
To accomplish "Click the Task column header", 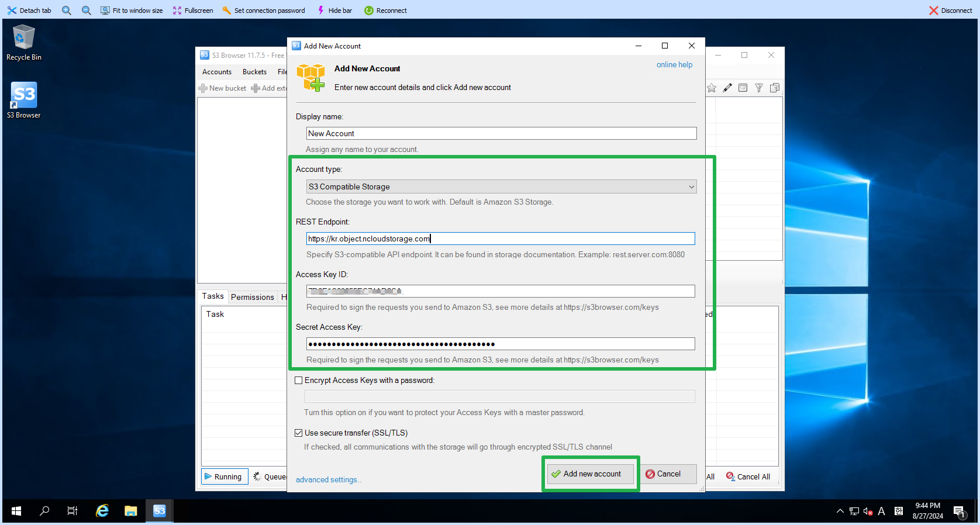I will [215, 314].
